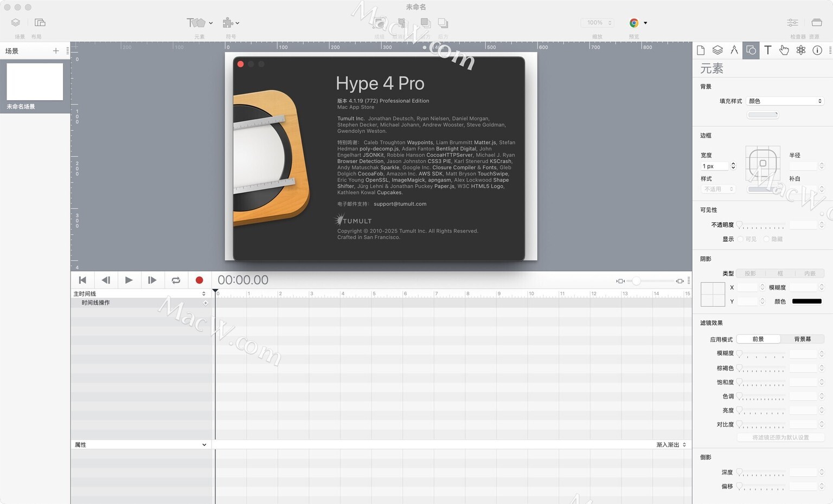
Task: Click the timeline zoom-out icon
Action: point(620,281)
